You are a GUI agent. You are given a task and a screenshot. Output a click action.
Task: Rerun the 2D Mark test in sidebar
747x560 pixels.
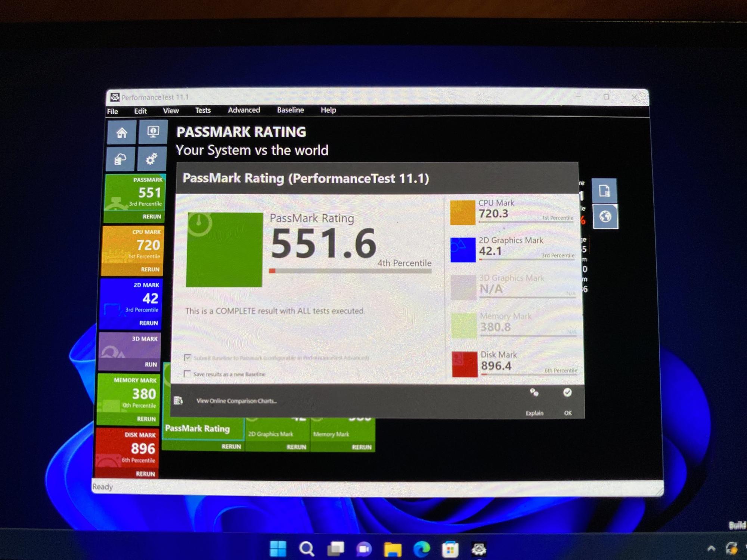click(149, 323)
